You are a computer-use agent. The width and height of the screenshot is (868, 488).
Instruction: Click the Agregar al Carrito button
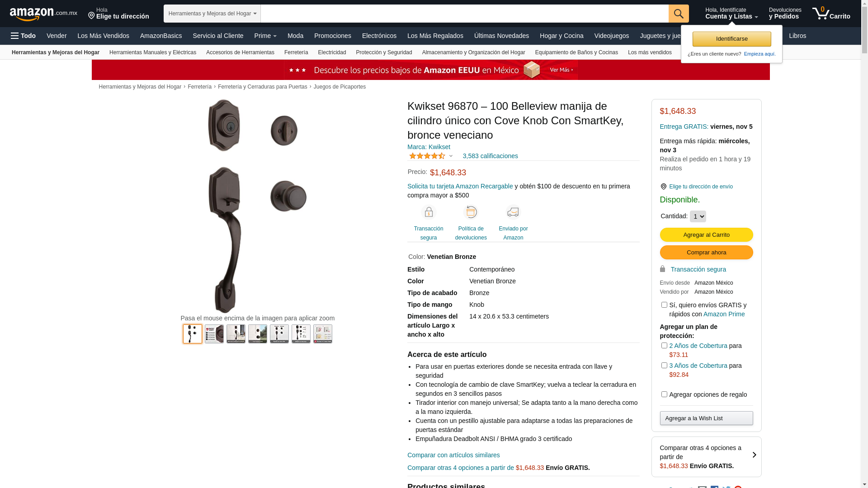[x=706, y=235]
